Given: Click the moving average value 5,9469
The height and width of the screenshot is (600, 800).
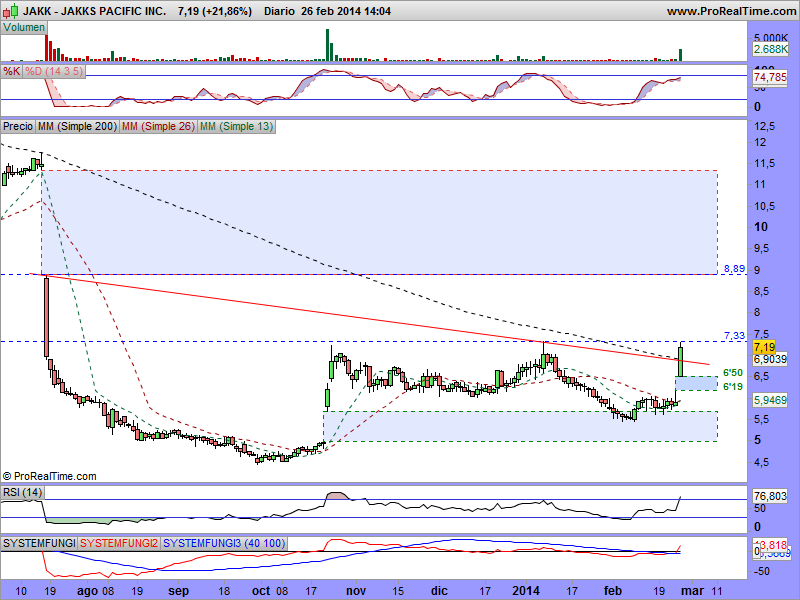Looking at the screenshot, I should pos(770,400).
